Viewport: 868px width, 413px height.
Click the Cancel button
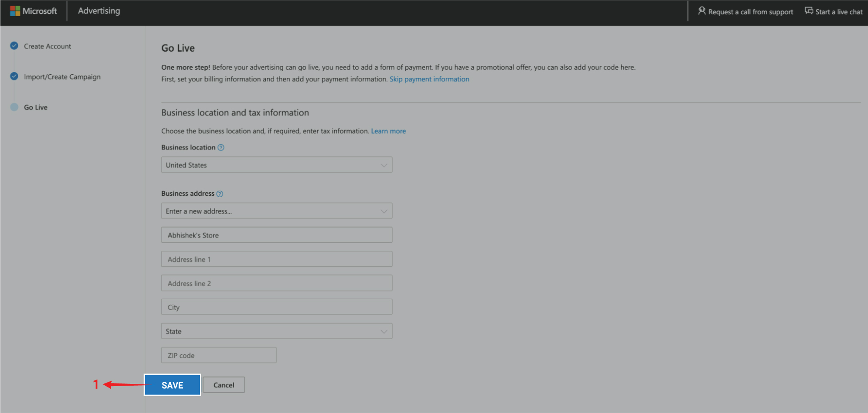(x=224, y=385)
